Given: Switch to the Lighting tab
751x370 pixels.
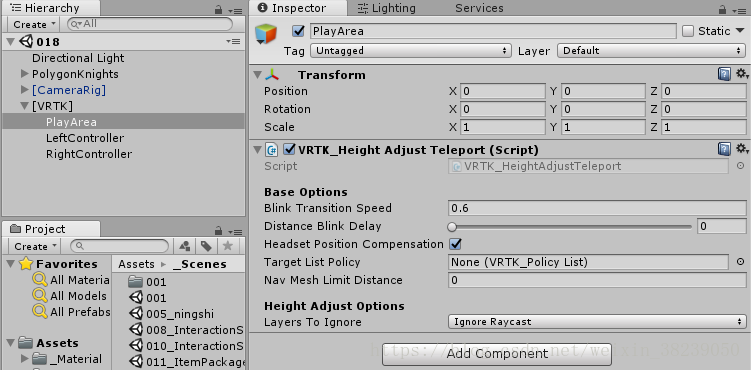Looking at the screenshot, I should 387,8.
